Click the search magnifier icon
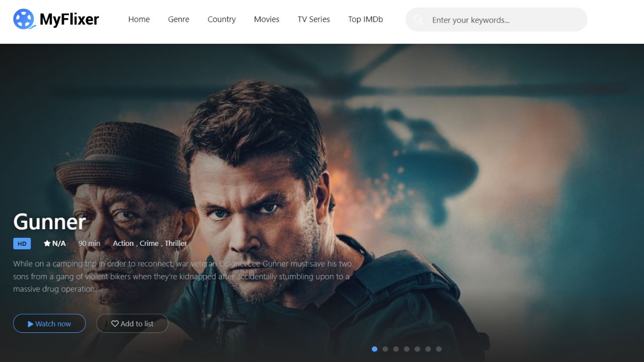This screenshot has height=362, width=644. pos(419,20)
